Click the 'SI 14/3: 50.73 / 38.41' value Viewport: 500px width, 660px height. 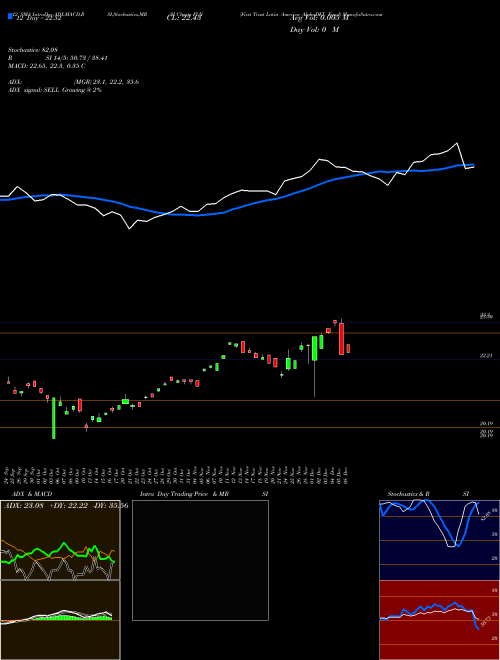pos(77,58)
